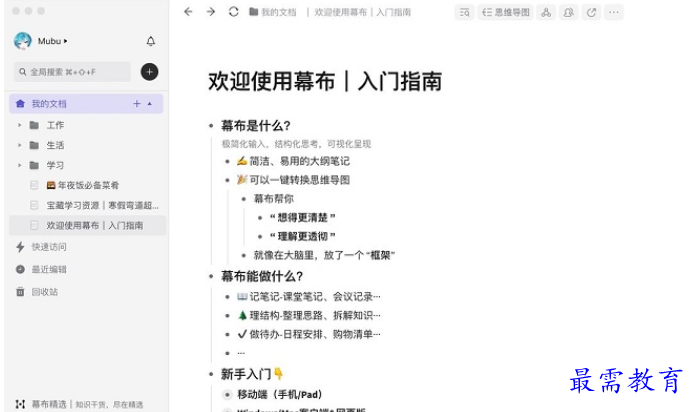Expand the 学习 folder arrow
The width and height of the screenshot is (691, 412).
point(19,165)
